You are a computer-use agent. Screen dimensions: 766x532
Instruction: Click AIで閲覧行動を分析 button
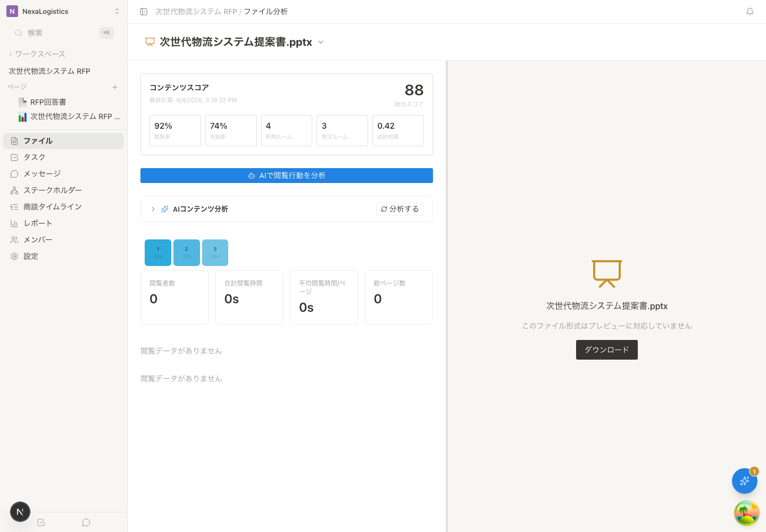(287, 176)
